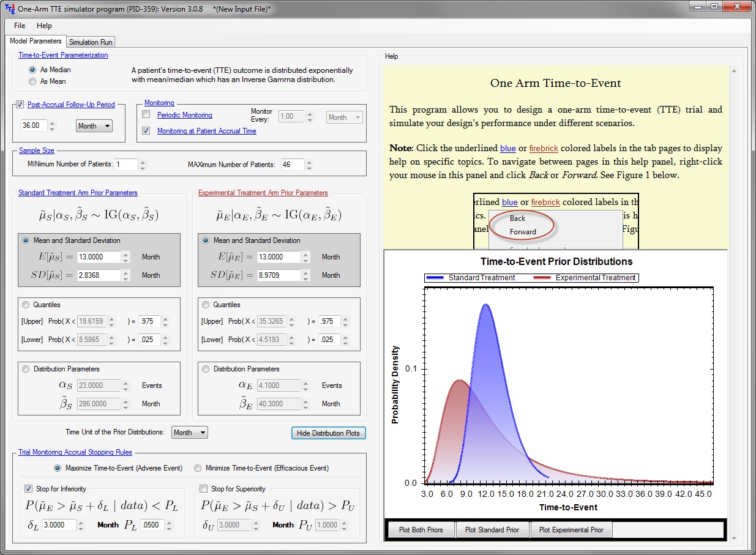
Task: Click the Help panel vertical scrollbar
Action: coord(734,245)
